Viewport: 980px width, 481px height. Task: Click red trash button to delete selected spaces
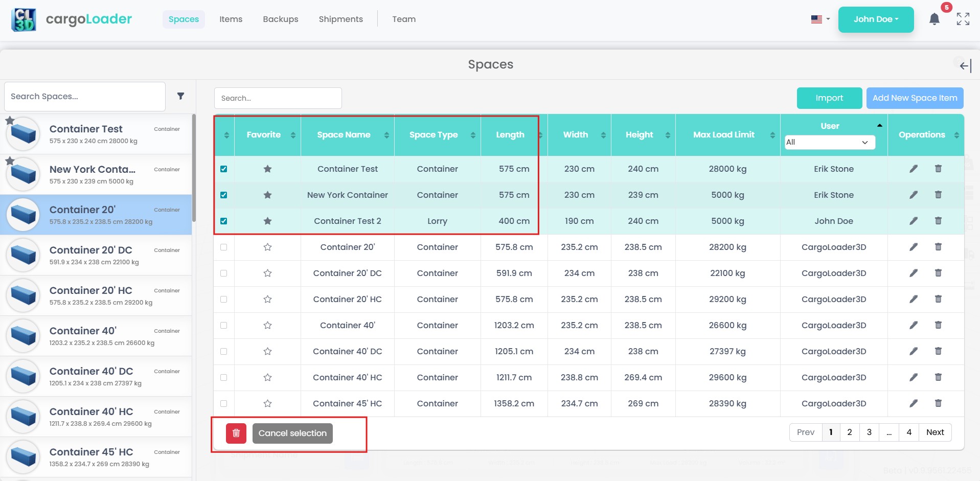(x=236, y=433)
